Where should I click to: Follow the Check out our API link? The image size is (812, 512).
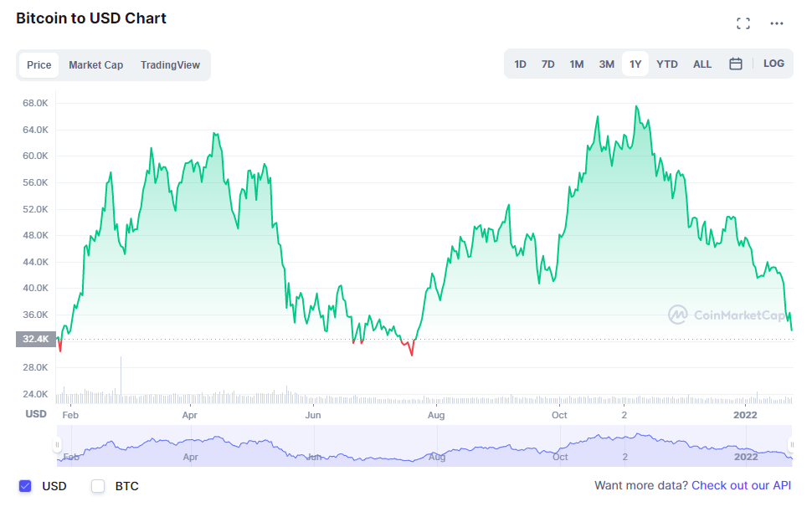click(x=741, y=485)
